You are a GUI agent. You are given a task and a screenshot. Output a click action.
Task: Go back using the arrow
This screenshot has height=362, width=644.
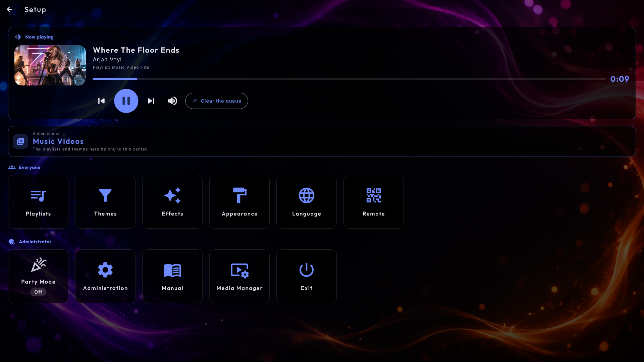point(9,9)
